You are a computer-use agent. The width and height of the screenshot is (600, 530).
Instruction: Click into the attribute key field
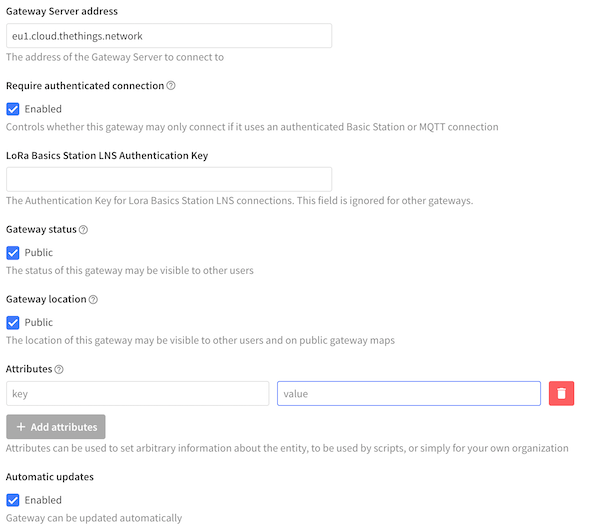click(x=138, y=393)
